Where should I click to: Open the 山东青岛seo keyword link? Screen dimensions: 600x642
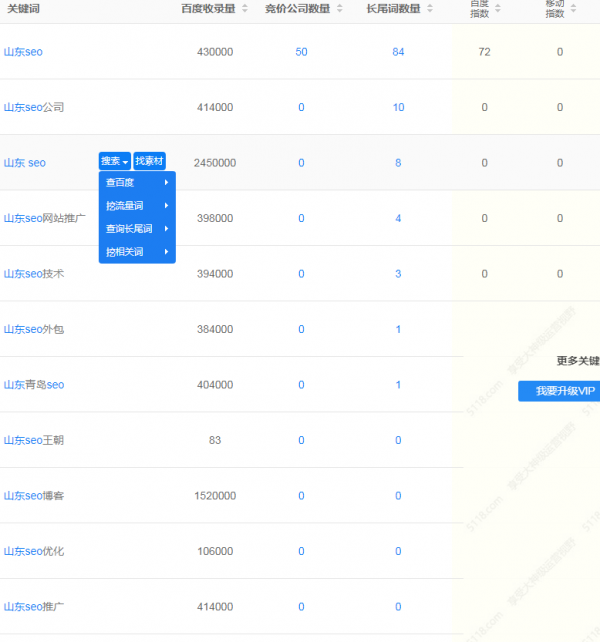tap(33, 385)
